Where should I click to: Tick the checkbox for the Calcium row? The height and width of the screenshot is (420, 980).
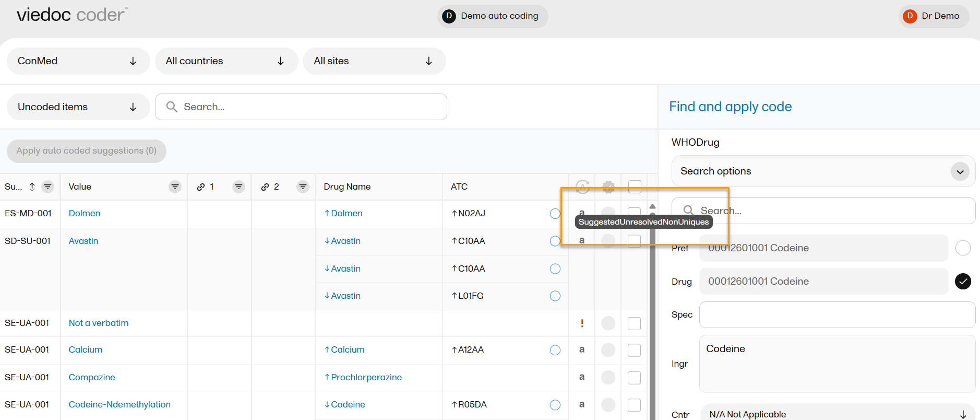(x=634, y=350)
